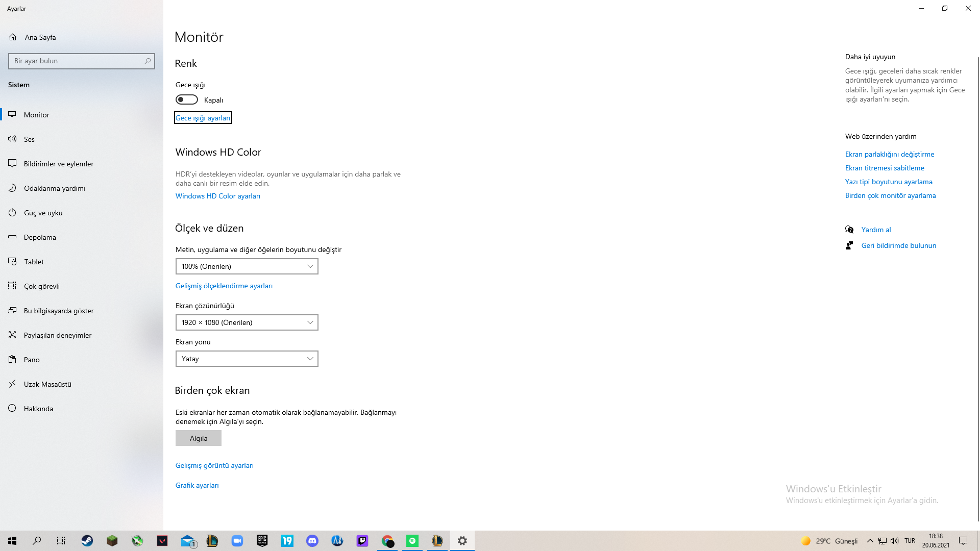Go to Güç ve uyku settings

point(43,213)
